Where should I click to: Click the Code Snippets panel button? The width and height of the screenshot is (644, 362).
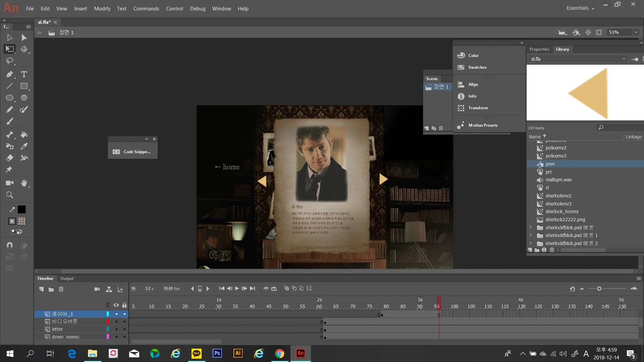[133, 152]
